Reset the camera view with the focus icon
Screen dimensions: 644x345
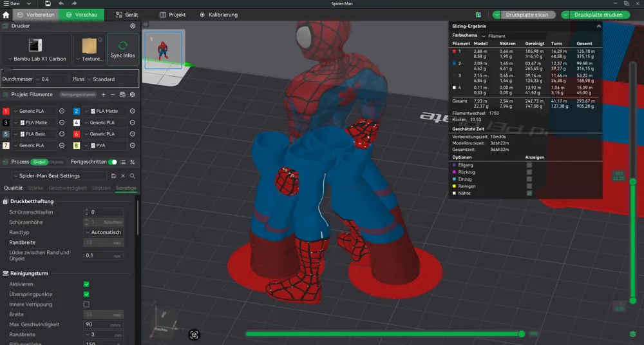coord(194,335)
